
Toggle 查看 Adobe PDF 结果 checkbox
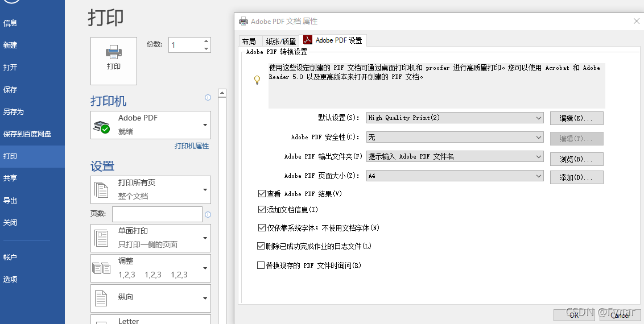point(262,194)
